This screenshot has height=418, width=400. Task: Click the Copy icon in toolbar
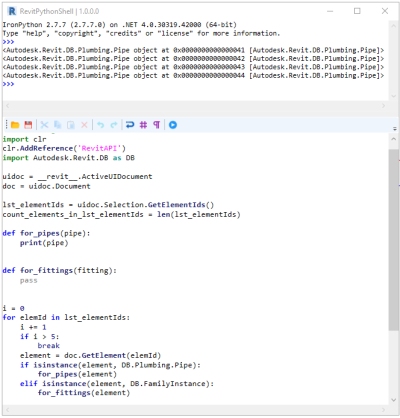[58, 125]
